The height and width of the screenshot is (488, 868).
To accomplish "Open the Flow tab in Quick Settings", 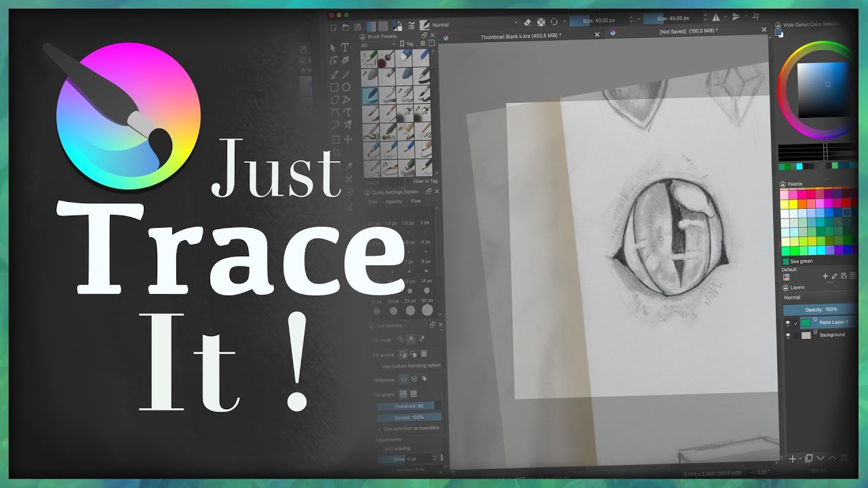I will click(416, 201).
